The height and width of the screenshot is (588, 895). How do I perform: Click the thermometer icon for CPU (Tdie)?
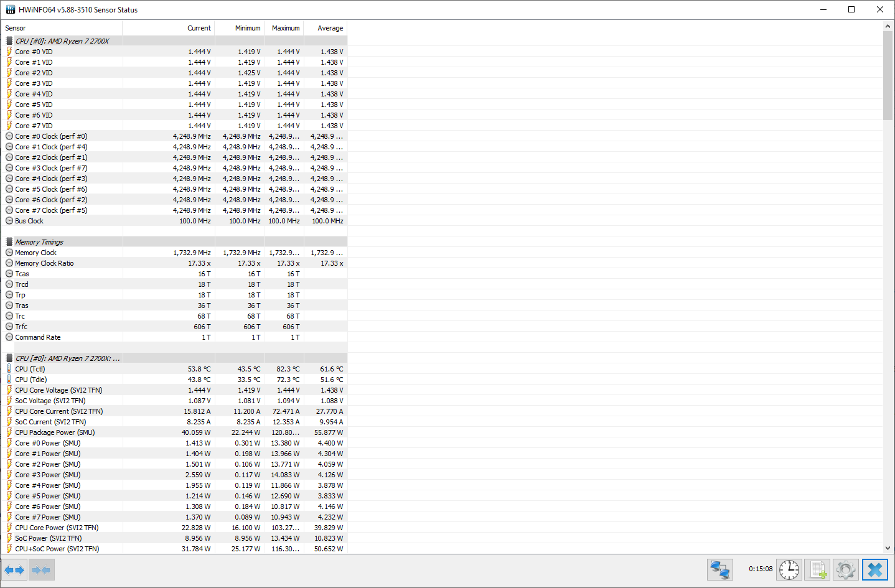(9, 380)
